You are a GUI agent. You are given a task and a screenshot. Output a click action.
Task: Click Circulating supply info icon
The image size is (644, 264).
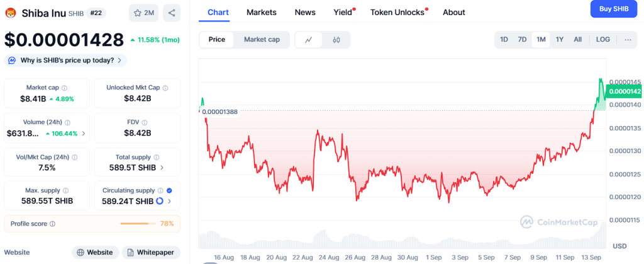pos(160,191)
